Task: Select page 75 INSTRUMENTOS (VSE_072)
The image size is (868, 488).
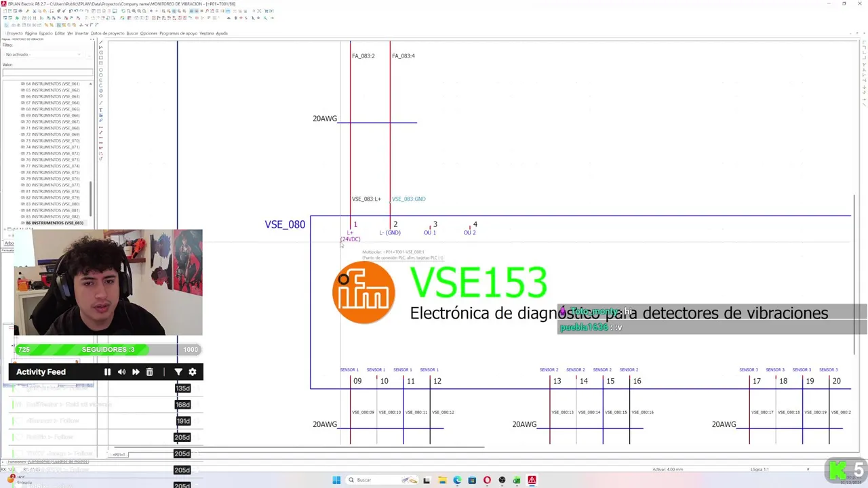Action: click(x=52, y=153)
